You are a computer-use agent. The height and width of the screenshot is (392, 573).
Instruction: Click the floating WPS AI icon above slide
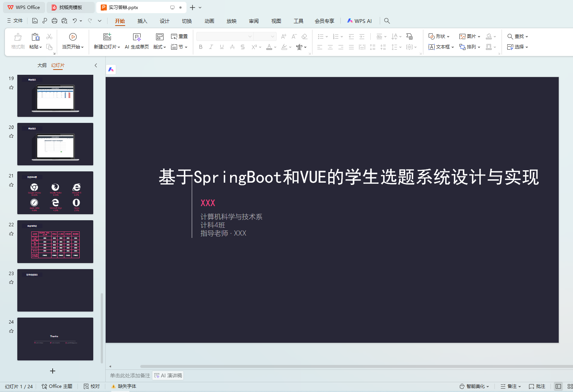(x=111, y=70)
